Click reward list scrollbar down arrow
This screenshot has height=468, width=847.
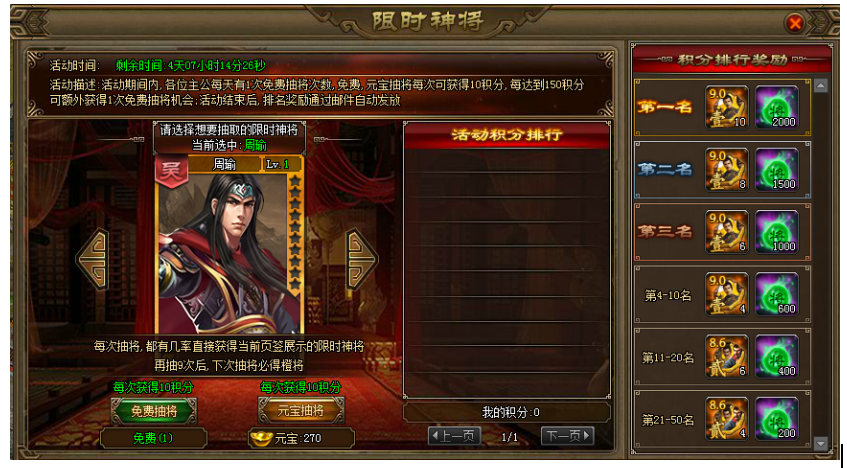point(821,444)
